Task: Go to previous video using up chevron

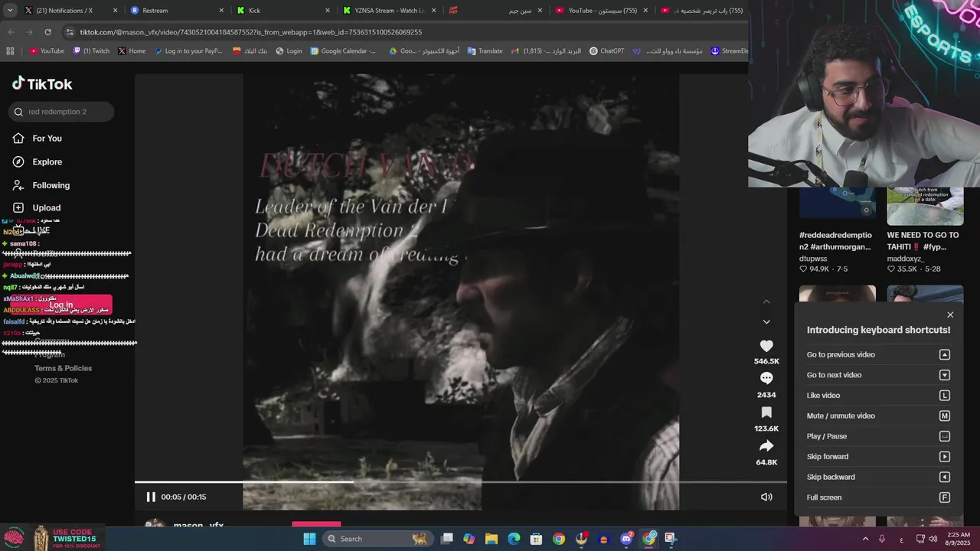Action: pyautogui.click(x=766, y=302)
